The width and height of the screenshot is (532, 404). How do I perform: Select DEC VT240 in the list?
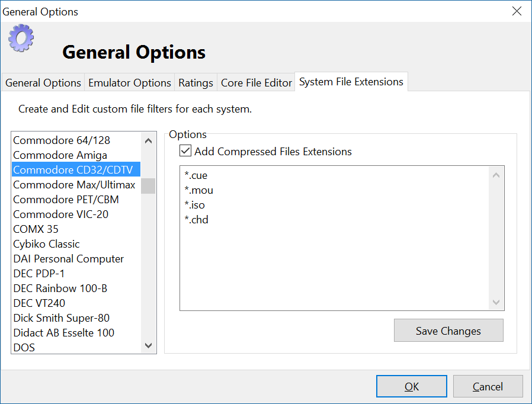[x=76, y=303]
